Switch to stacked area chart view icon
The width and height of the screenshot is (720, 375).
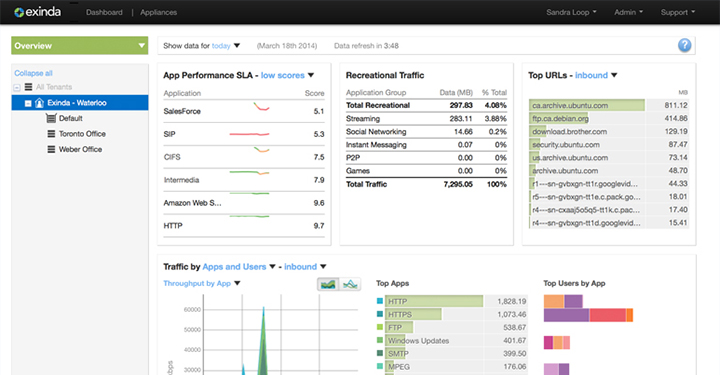328,284
